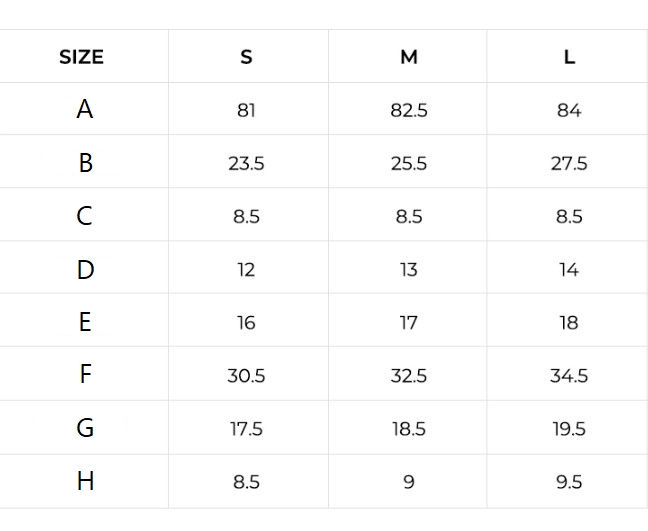Select the S size column header
Viewport: 648px width, 531px height.
(x=246, y=57)
